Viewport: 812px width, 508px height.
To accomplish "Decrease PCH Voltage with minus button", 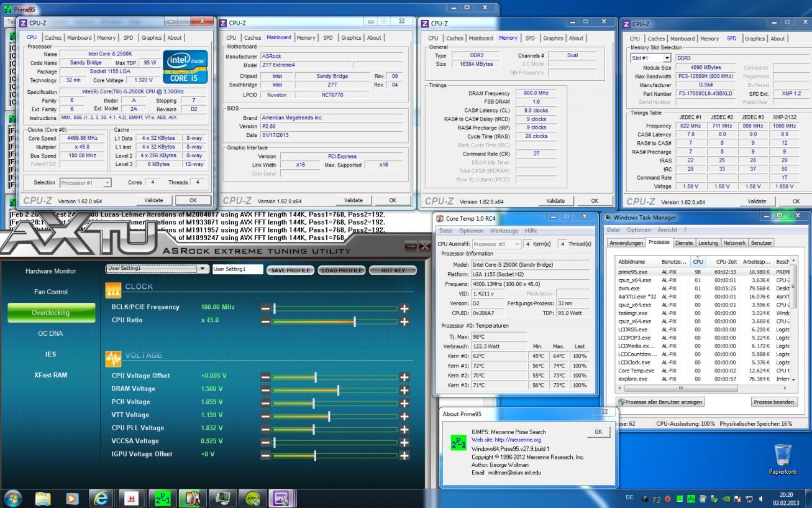I will coord(265,403).
